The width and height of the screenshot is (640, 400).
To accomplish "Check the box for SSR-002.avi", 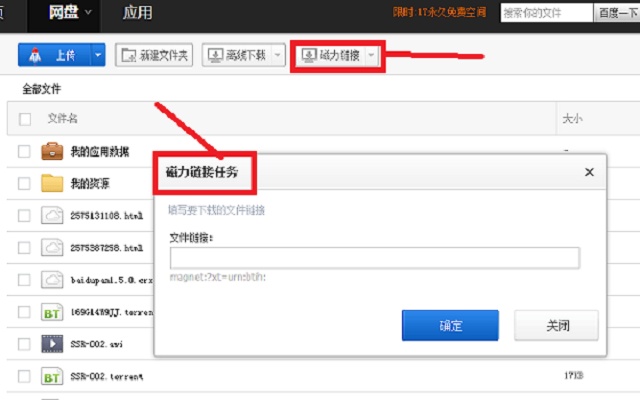I will click(24, 344).
